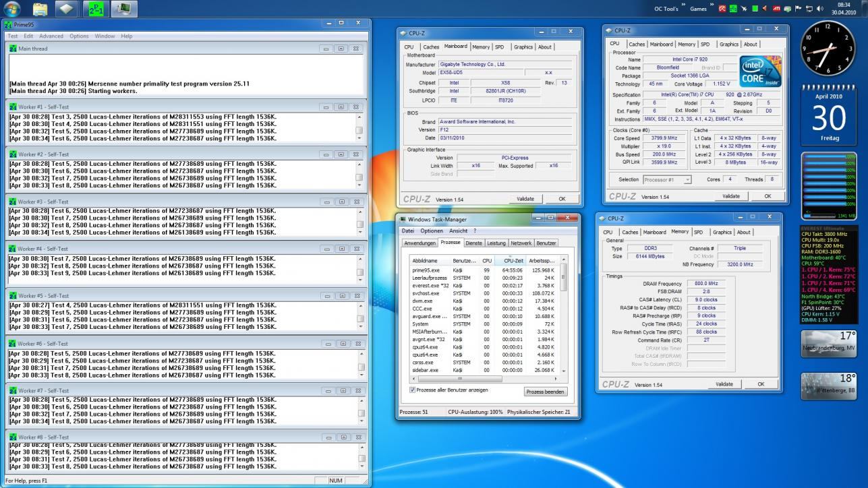Click the Prime95 taskbar button icon
This screenshot has height=488, width=868.
[x=96, y=9]
